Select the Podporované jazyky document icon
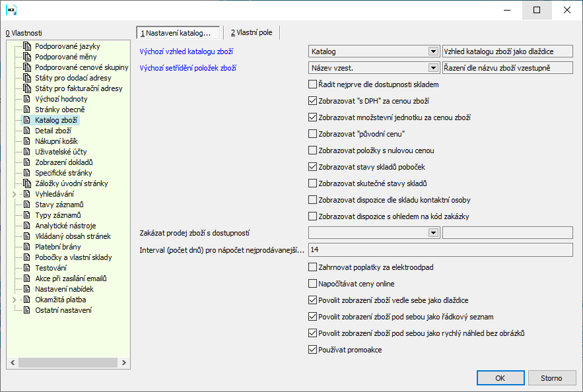 27,46
